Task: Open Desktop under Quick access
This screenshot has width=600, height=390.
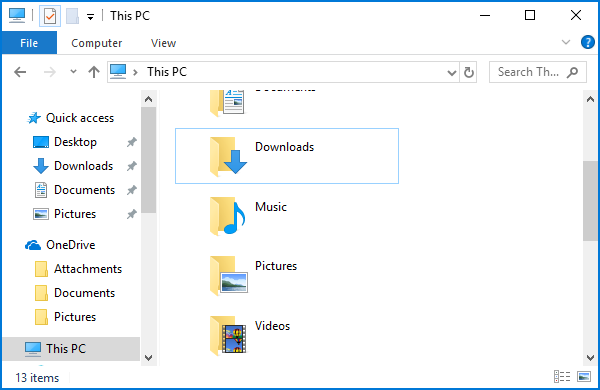Action: tap(75, 142)
